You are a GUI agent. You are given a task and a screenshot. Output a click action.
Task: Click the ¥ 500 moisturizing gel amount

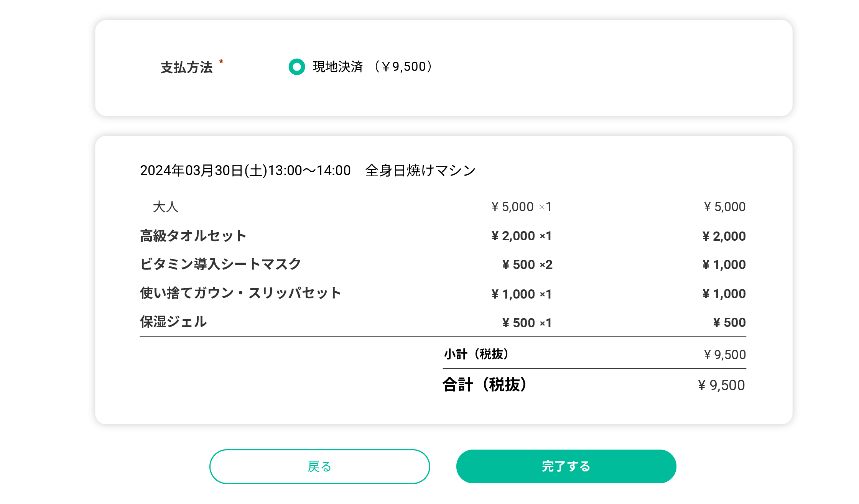coord(729,322)
